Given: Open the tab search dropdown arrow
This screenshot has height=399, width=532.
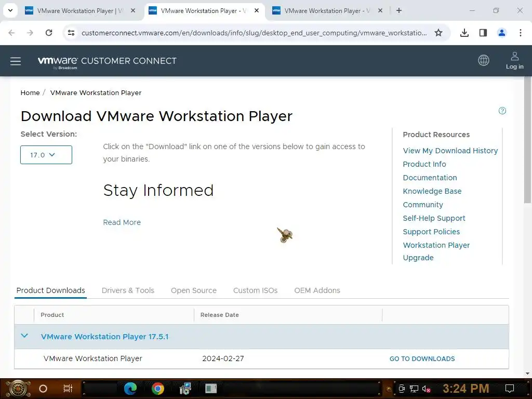Looking at the screenshot, I should click(10, 10).
